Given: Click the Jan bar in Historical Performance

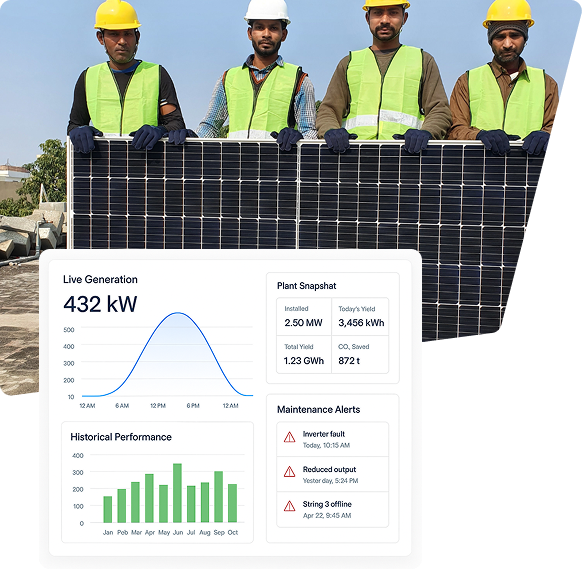Looking at the screenshot, I should coord(107,509).
